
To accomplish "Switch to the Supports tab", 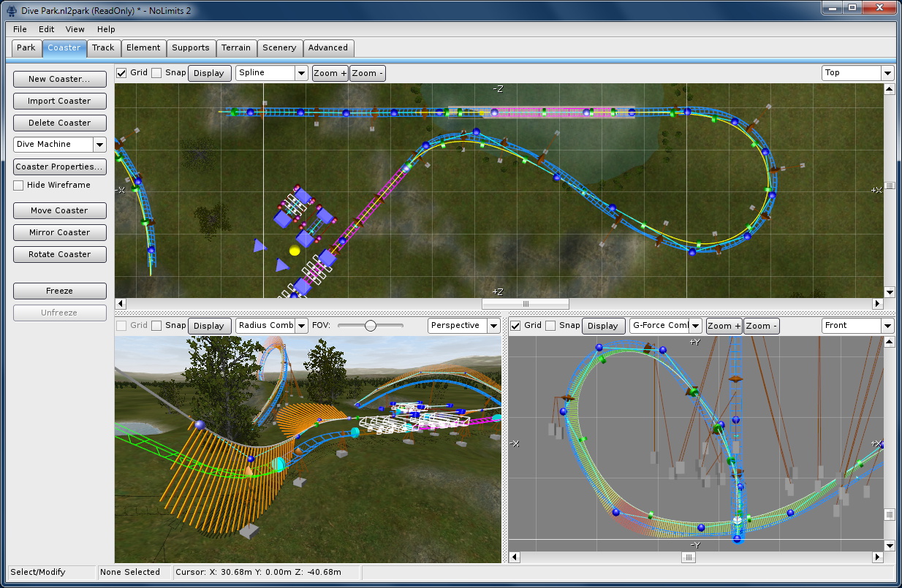I will 190,48.
